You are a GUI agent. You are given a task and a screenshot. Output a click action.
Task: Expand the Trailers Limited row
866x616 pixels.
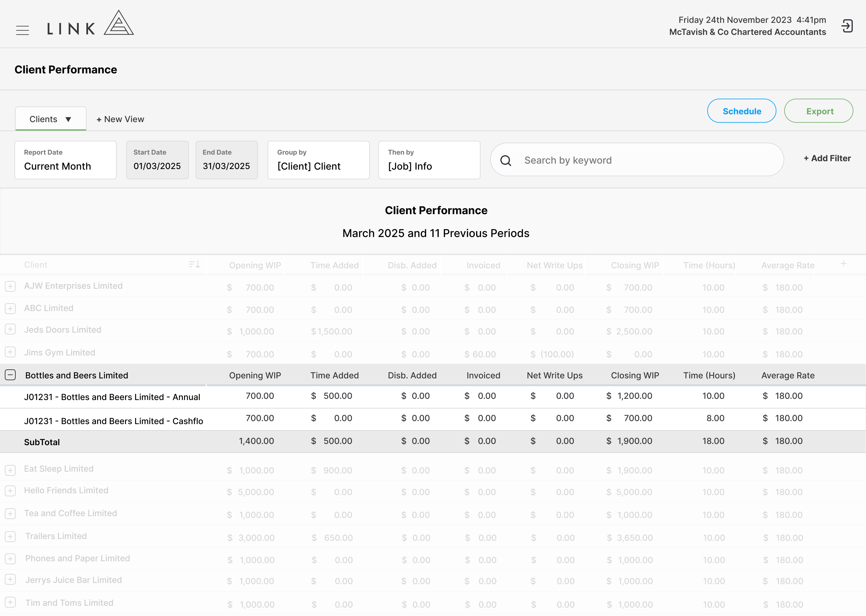click(10, 536)
